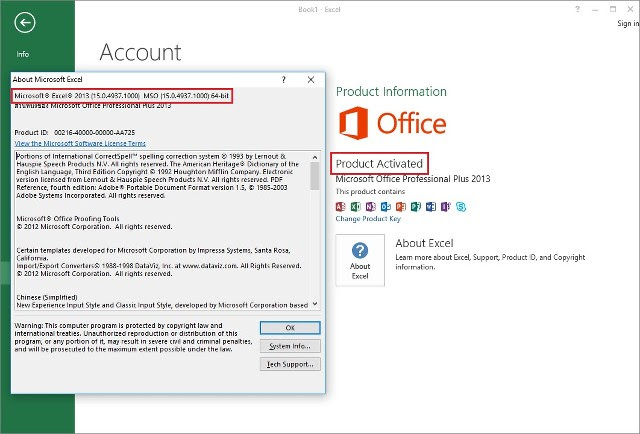640x434 pixels.
Task: Click the Publisher app icon
Action: [416, 207]
